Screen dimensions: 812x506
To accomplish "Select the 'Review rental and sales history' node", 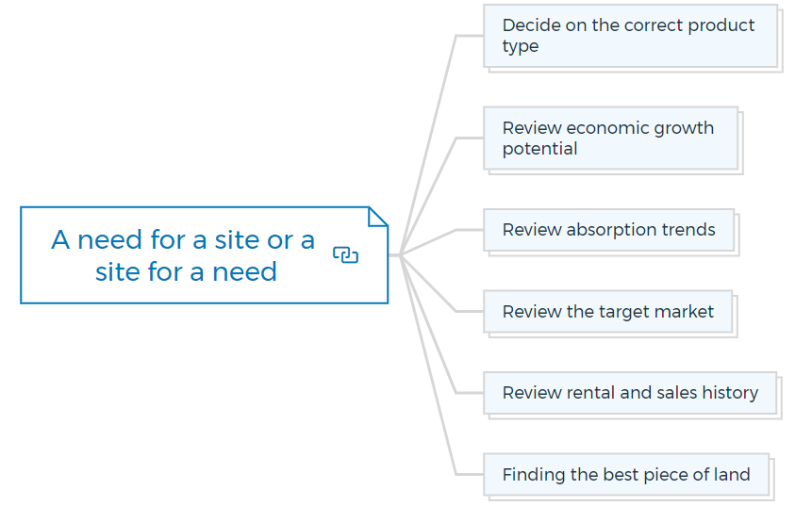I will pyautogui.click(x=630, y=393).
